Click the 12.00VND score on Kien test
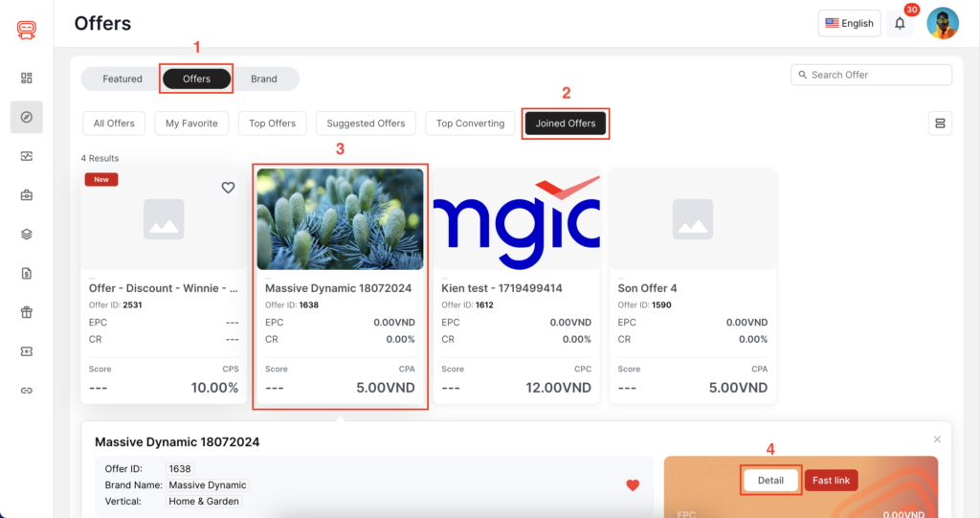The image size is (980, 518). [x=558, y=388]
